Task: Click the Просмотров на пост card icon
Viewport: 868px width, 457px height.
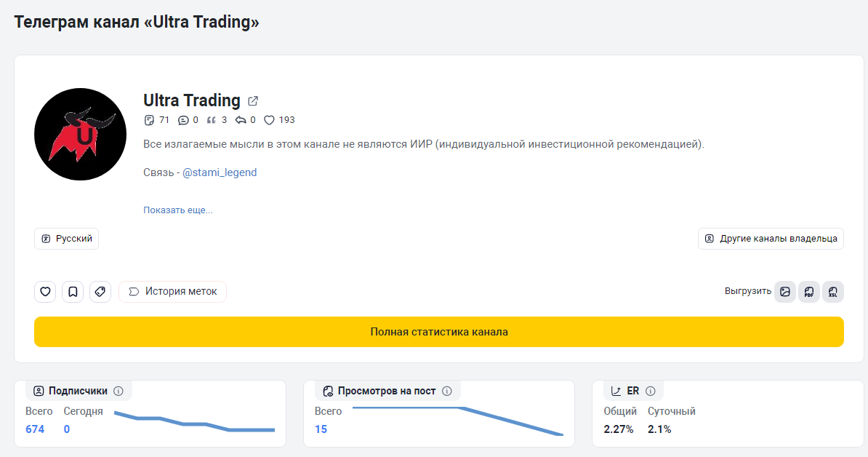Action: 328,391
